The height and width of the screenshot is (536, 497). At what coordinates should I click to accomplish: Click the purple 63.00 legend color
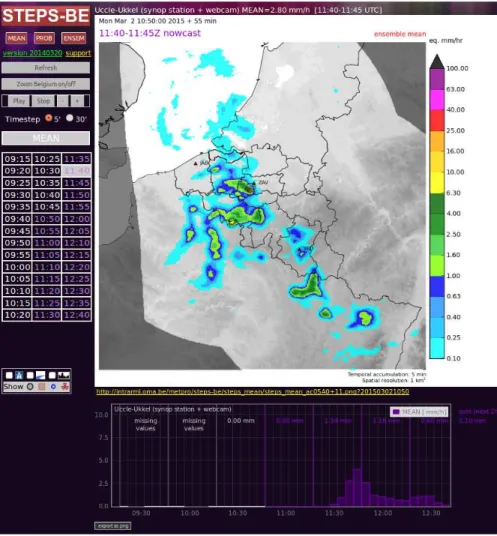pyautogui.click(x=437, y=79)
